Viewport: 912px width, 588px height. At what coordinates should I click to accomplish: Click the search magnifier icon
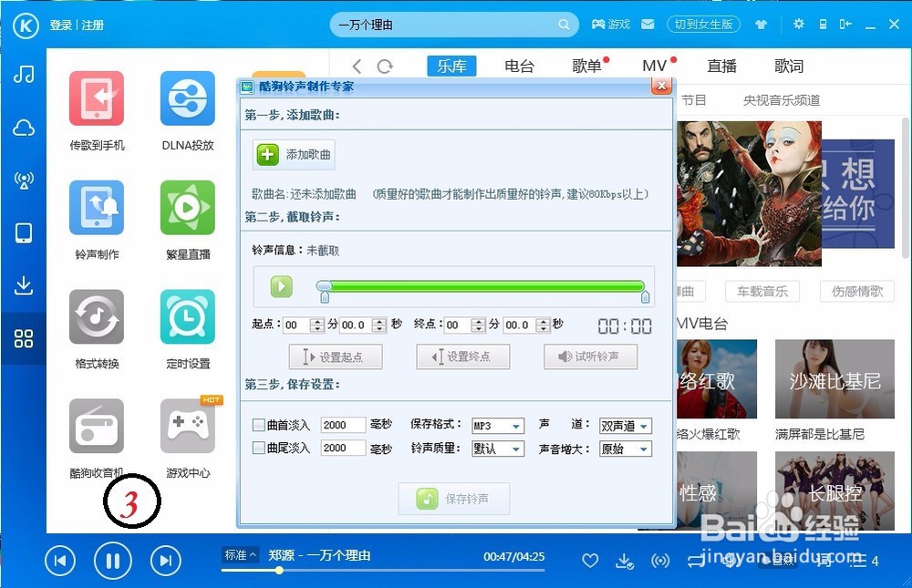coord(564,25)
